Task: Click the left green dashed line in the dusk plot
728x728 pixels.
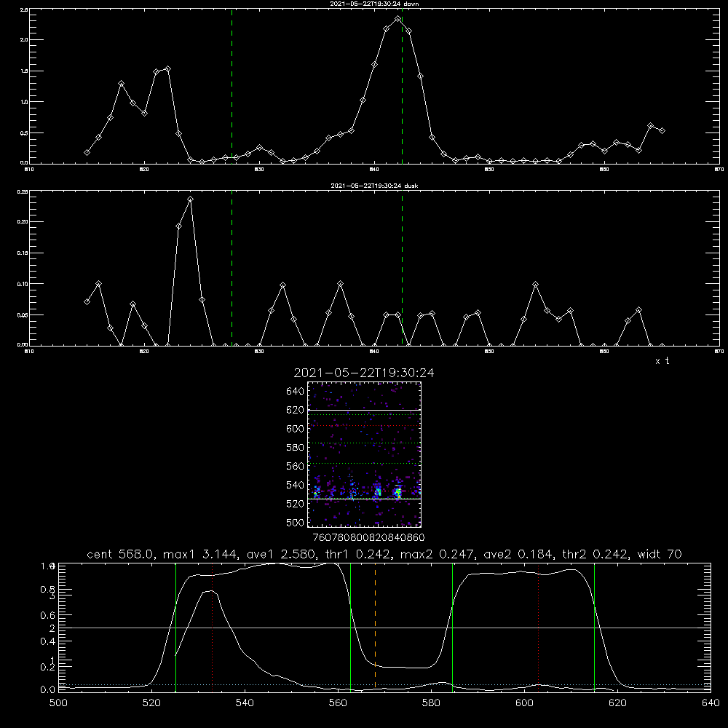Action: 232,269
